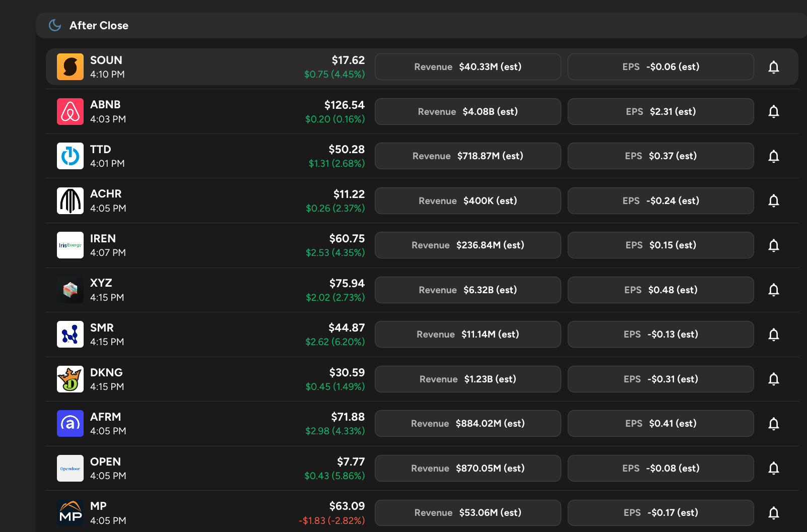Screen dimensions: 807x532
Task: Click the ACHR company logo
Action: [x=70, y=201]
